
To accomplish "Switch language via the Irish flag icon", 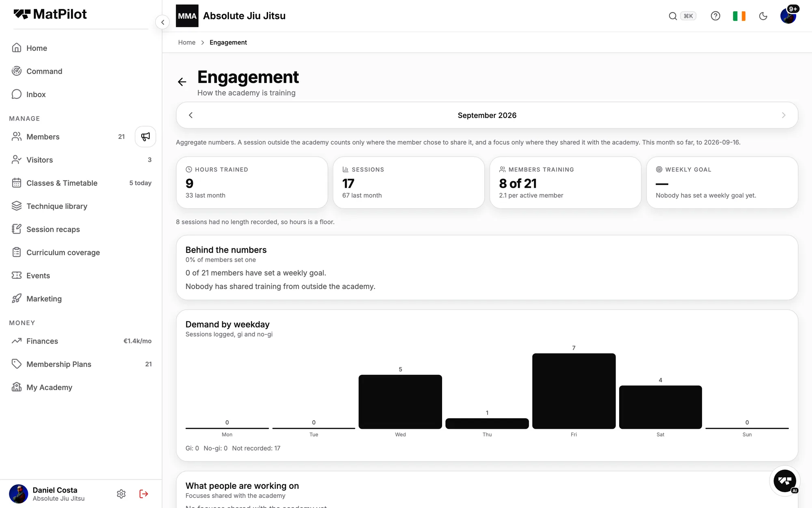I will [x=739, y=16].
